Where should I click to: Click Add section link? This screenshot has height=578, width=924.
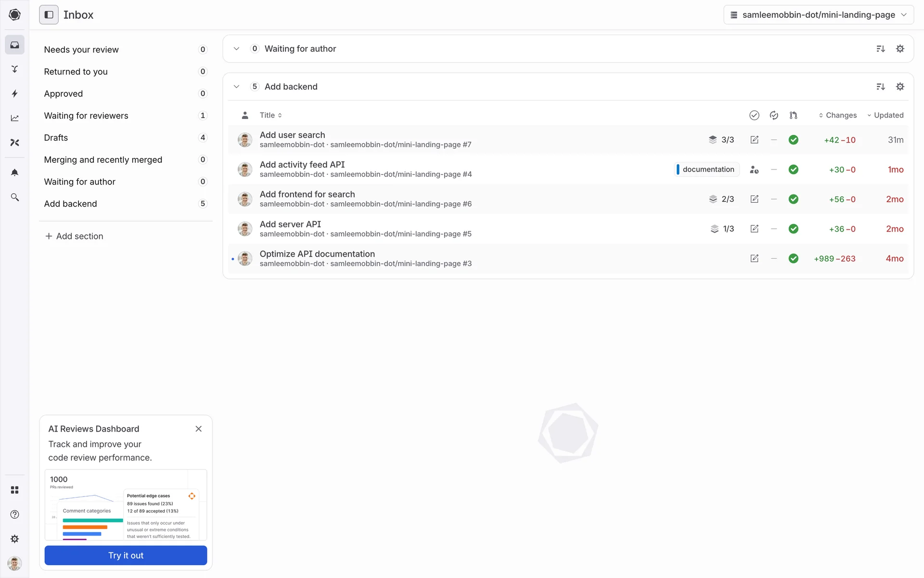pyautogui.click(x=74, y=236)
